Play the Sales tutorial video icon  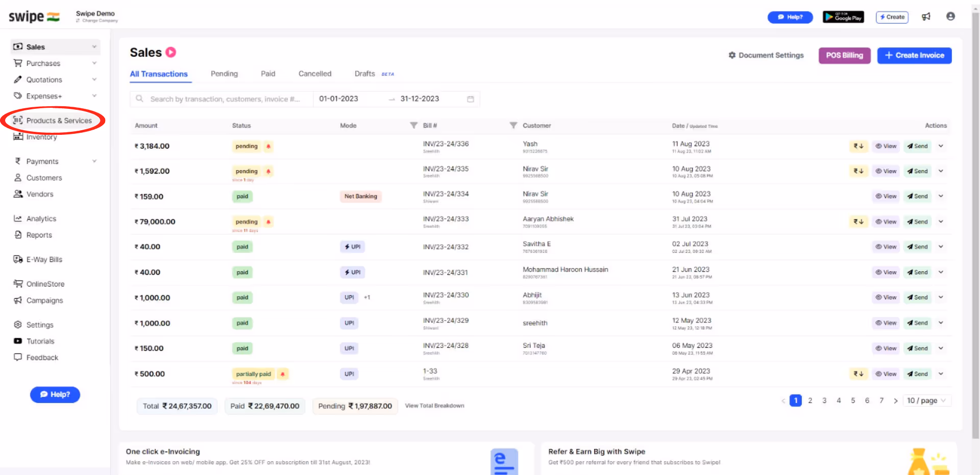[x=171, y=52]
